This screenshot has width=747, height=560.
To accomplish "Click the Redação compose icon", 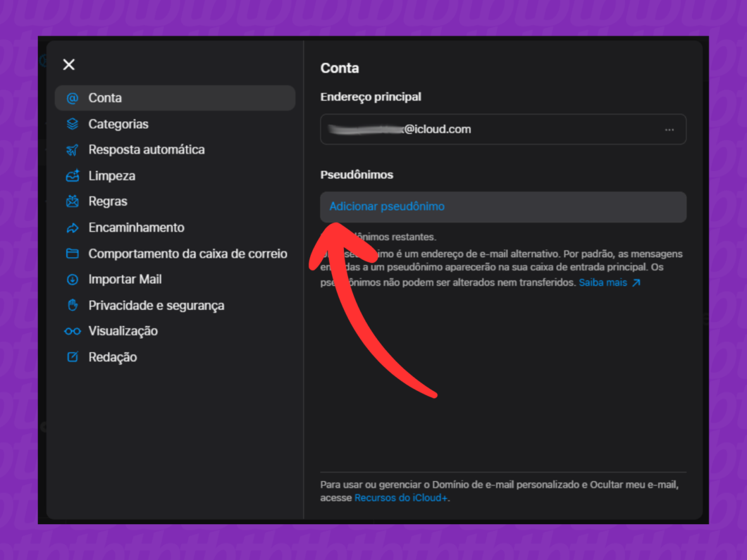I will [x=73, y=356].
